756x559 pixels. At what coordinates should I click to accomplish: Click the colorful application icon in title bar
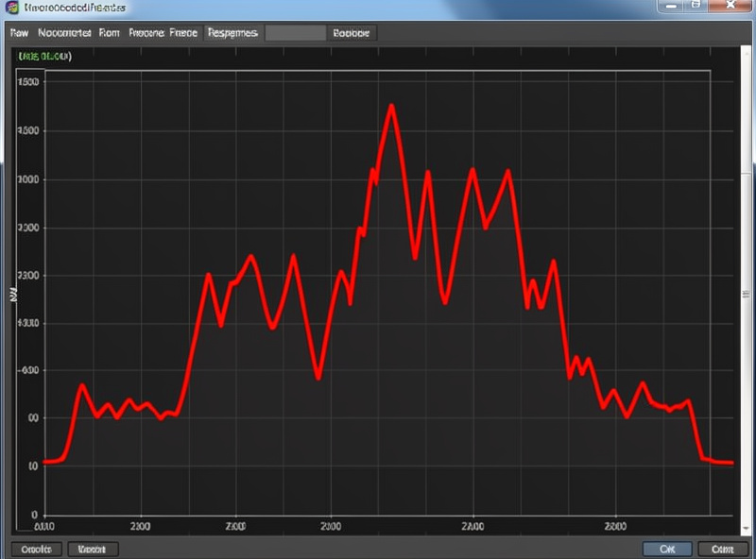11,8
